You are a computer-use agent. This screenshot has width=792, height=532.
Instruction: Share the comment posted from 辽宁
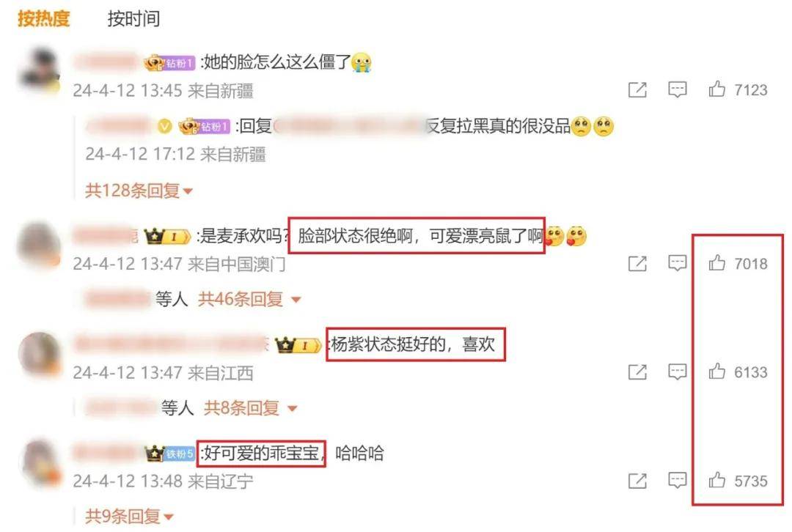click(637, 481)
